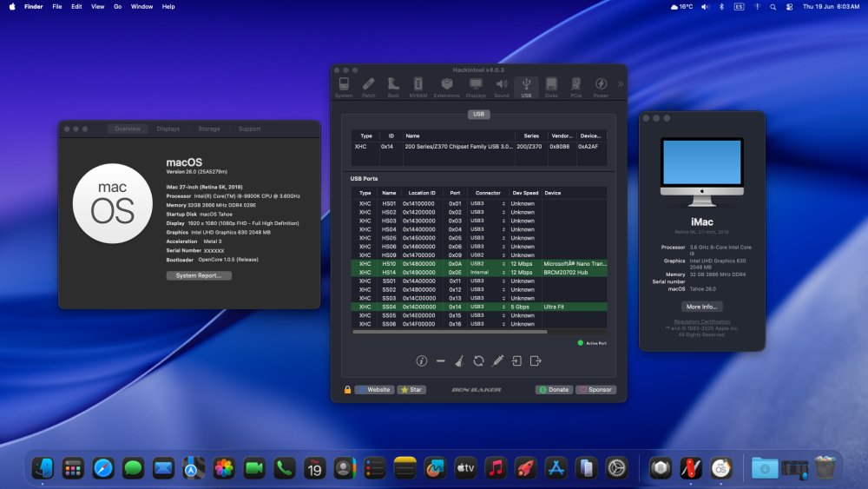Open the Disks section icon
This screenshot has height=489, width=868.
click(x=551, y=88)
